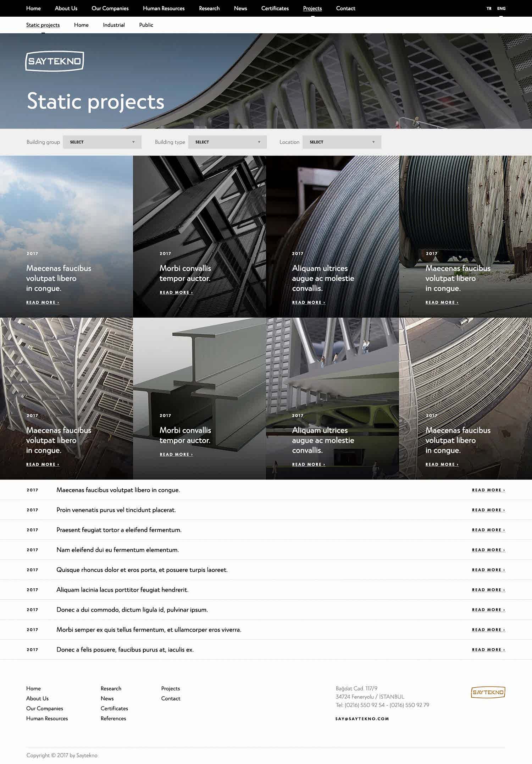Open Projects in the top navigation bar
Screen dimensions: 532x764
click(312, 8)
